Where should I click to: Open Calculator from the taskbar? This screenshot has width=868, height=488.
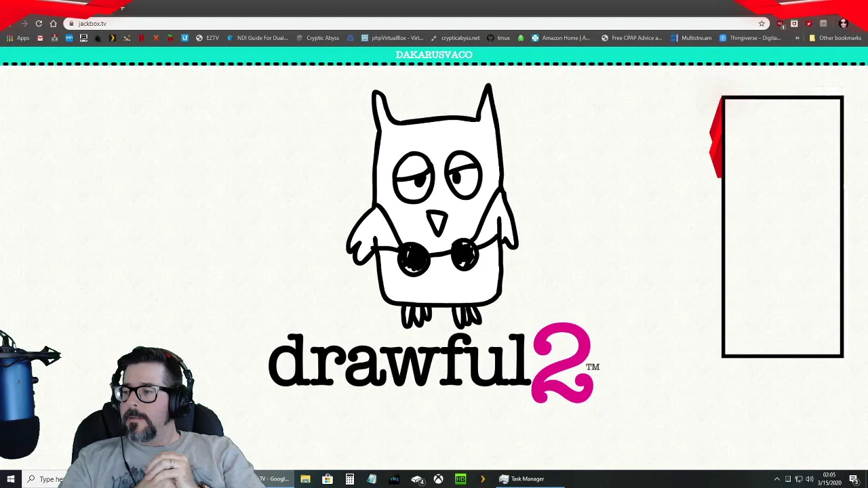[x=350, y=479]
